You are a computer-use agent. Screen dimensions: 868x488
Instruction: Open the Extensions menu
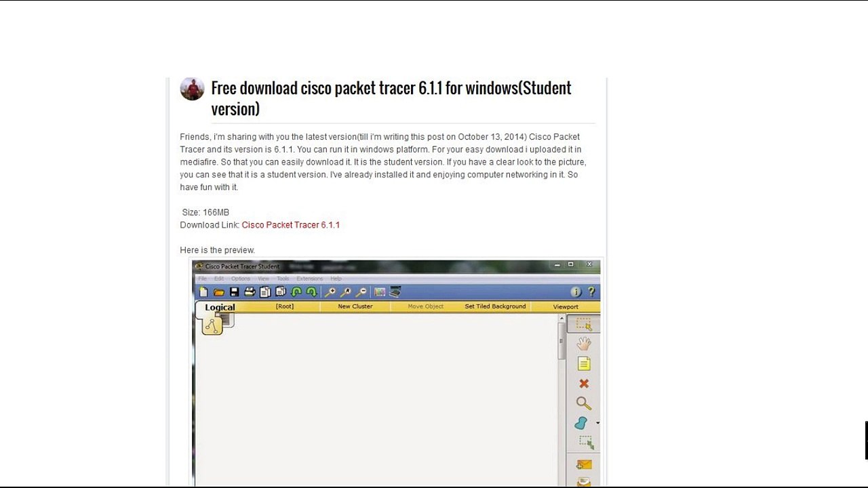pos(310,279)
